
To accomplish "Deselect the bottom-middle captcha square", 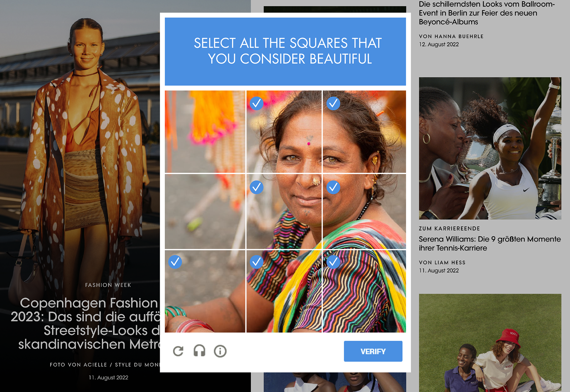I will pyautogui.click(x=284, y=291).
